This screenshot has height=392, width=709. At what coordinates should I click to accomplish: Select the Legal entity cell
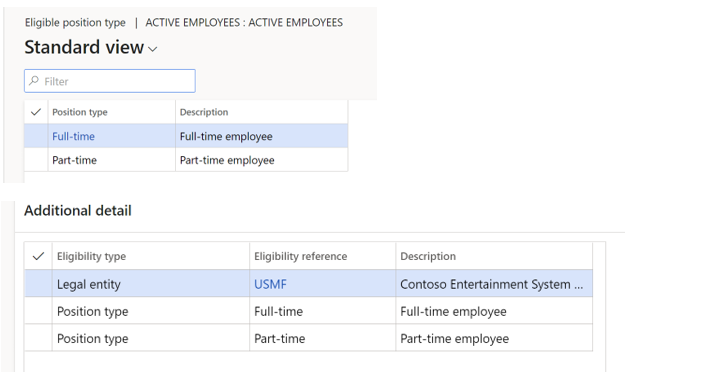click(x=151, y=284)
